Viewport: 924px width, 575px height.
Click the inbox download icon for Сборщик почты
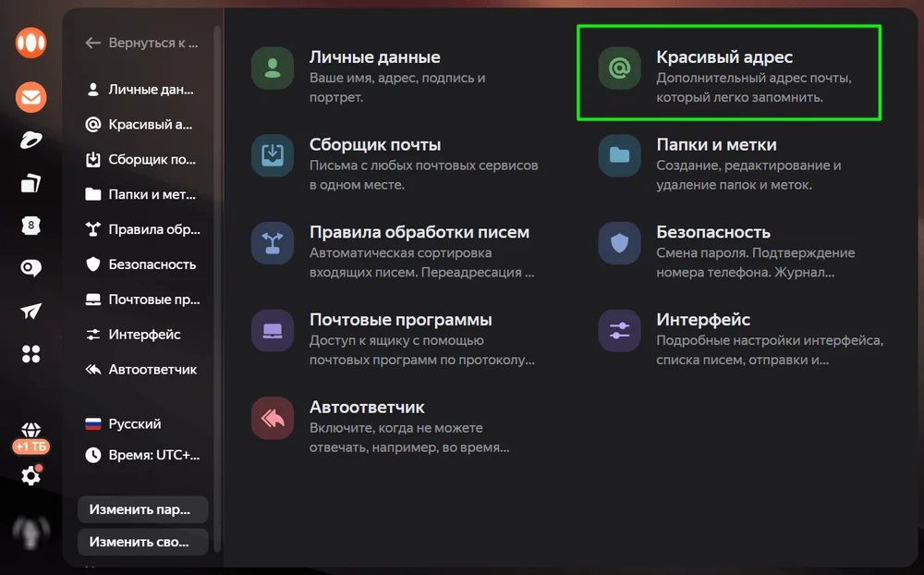273,155
